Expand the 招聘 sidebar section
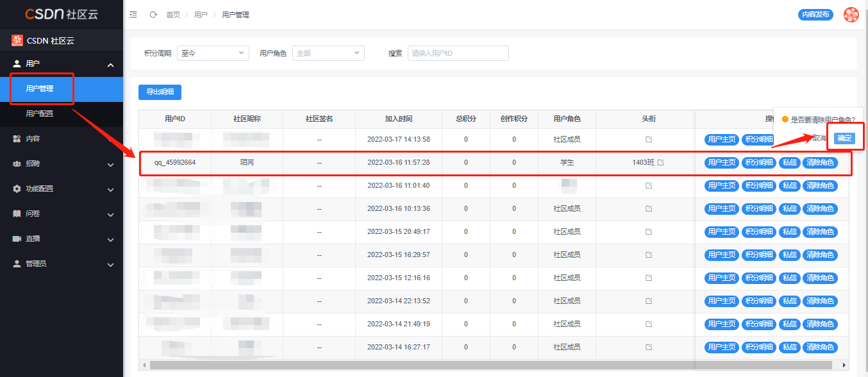This screenshot has width=868, height=377. [x=110, y=164]
